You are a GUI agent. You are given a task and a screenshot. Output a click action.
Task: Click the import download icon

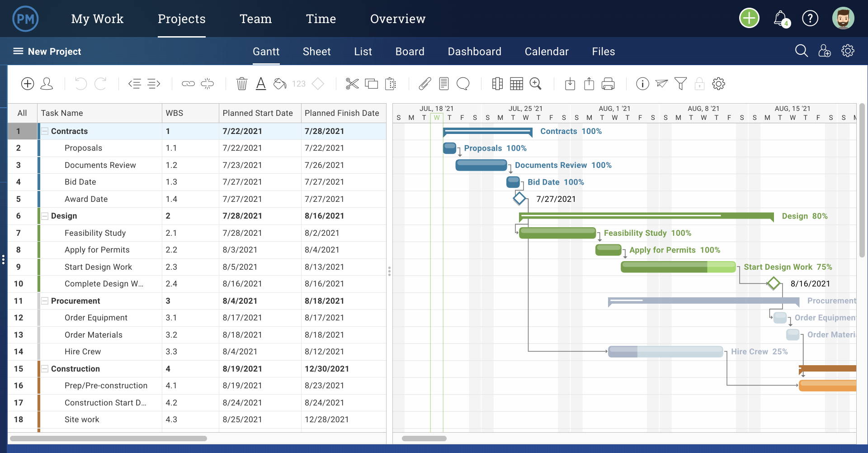(570, 84)
